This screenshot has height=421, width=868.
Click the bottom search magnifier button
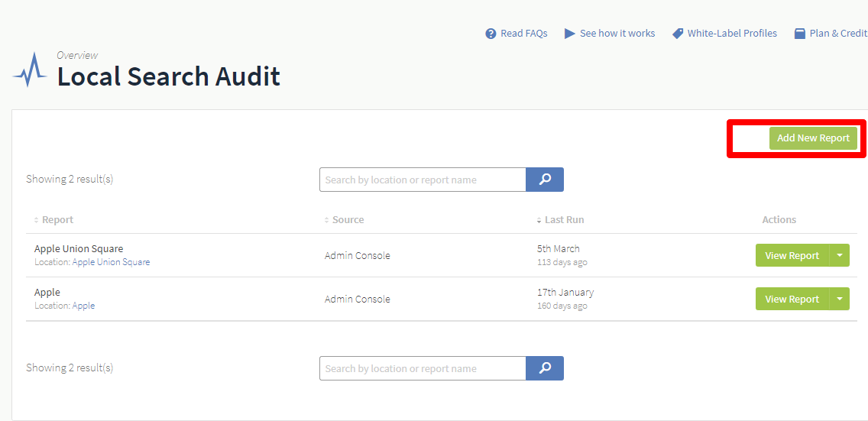[545, 368]
